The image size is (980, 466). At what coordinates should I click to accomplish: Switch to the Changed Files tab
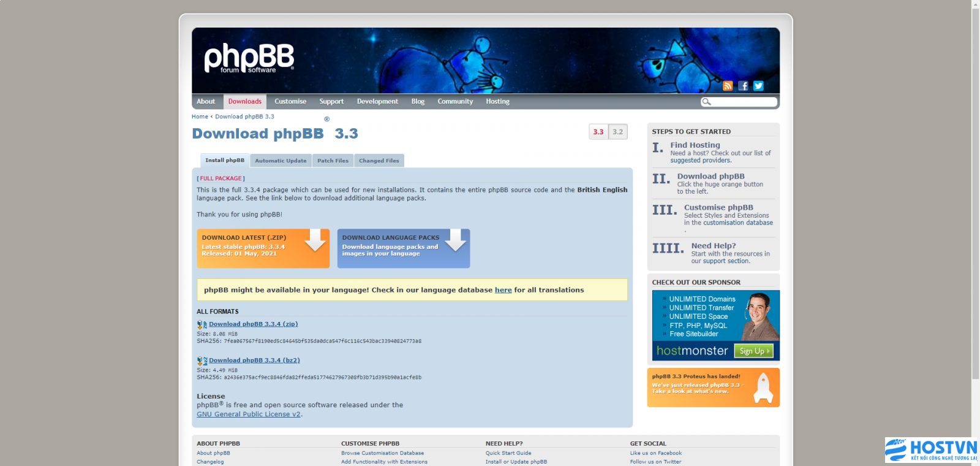coord(379,161)
